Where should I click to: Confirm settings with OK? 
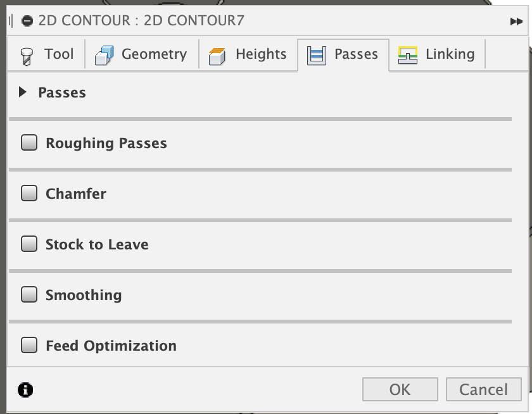click(x=400, y=389)
